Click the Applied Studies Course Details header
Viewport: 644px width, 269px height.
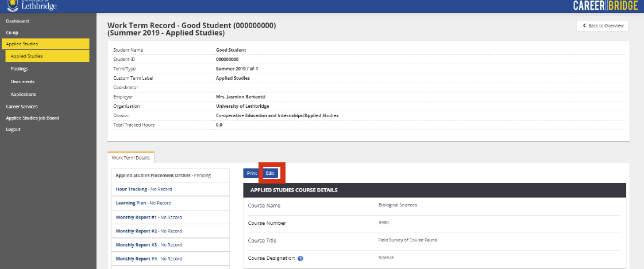pyautogui.click(x=434, y=190)
